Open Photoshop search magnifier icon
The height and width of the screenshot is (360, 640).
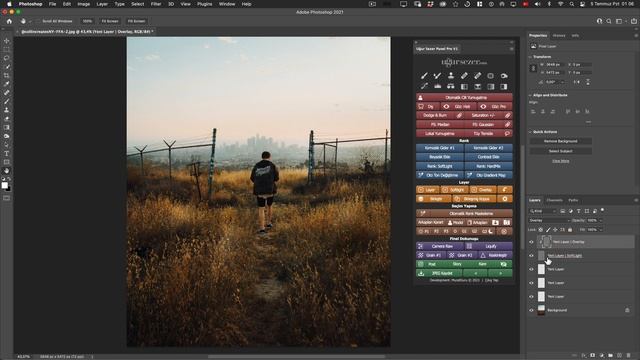[609, 21]
